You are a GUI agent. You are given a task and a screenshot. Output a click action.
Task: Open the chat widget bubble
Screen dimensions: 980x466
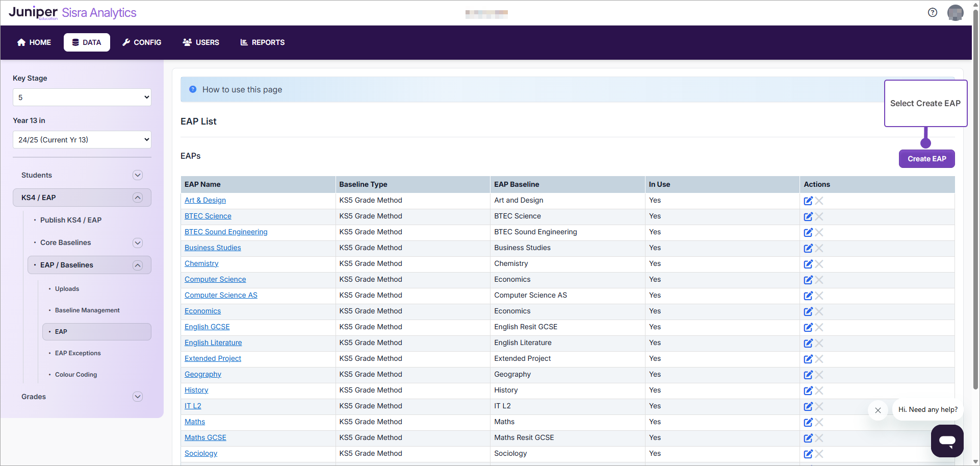[x=947, y=440]
